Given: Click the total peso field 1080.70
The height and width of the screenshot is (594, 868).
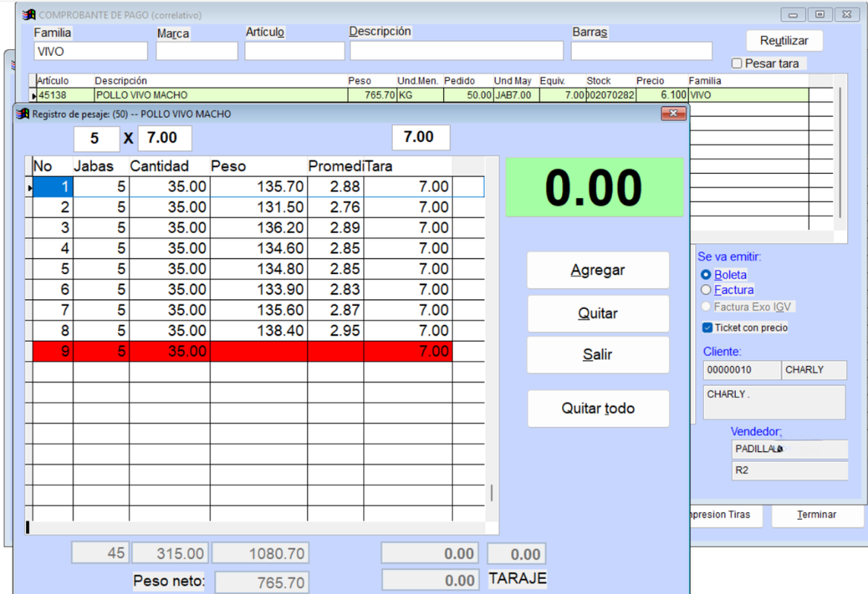Looking at the screenshot, I should (260, 553).
